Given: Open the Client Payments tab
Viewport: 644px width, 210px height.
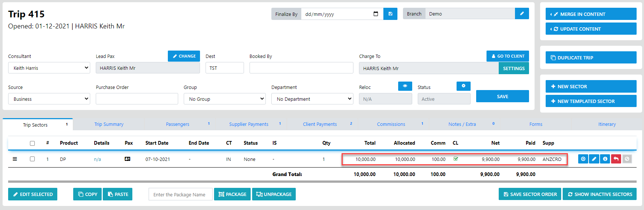Looking at the screenshot, I should (320, 124).
